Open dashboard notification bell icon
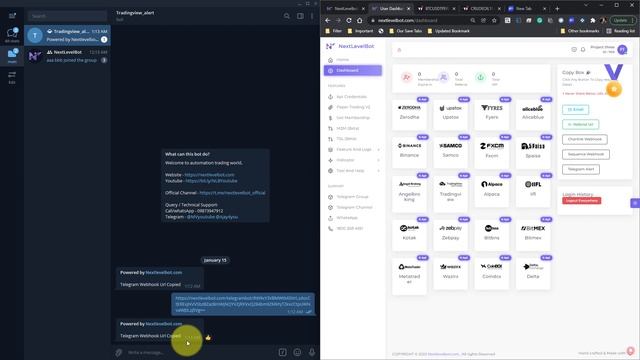Image resolution: width=640 pixels, height=360 pixels. click(x=583, y=49)
